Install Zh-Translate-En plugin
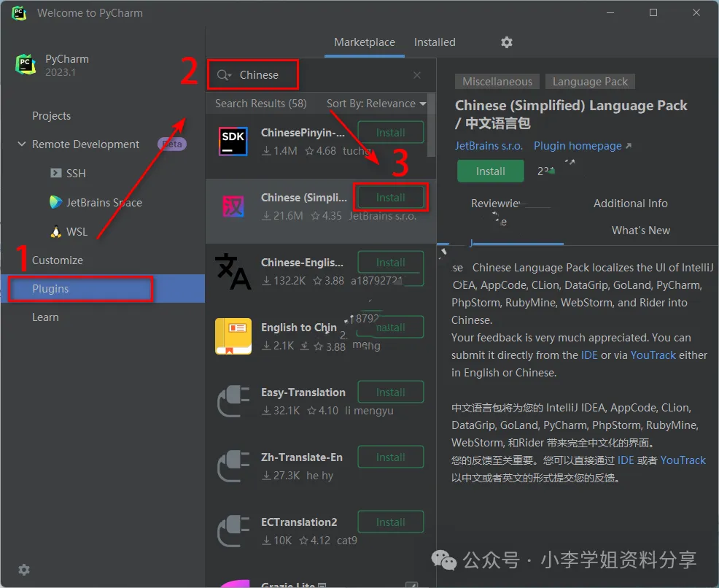This screenshot has width=719, height=588. tap(391, 457)
